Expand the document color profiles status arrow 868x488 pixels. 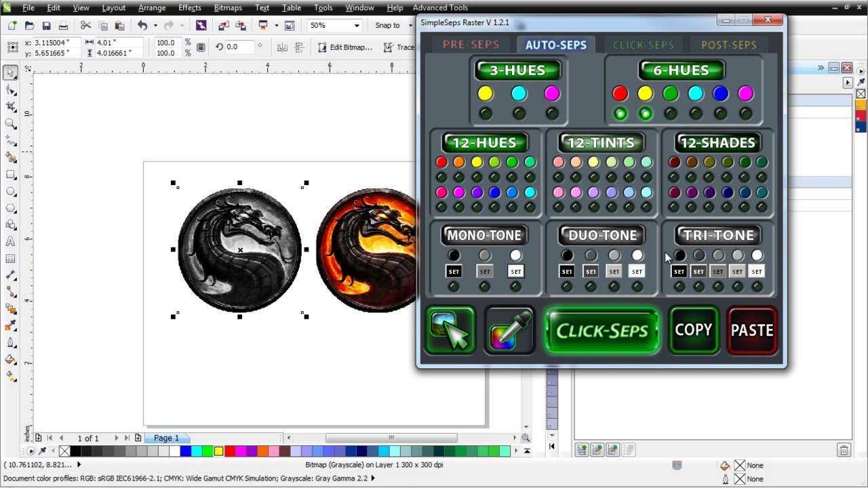(x=372, y=479)
